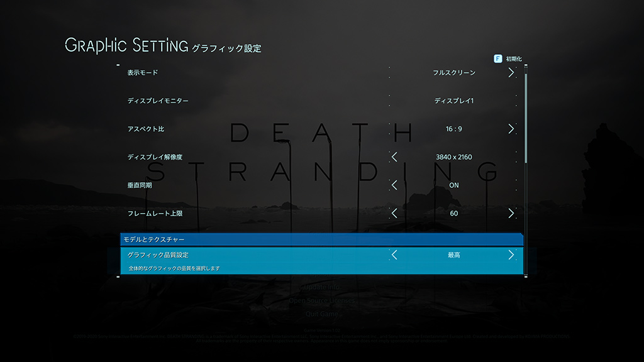644x362 pixels.
Task: Select the ディスプレイモニター setting row
Action: click(x=321, y=101)
